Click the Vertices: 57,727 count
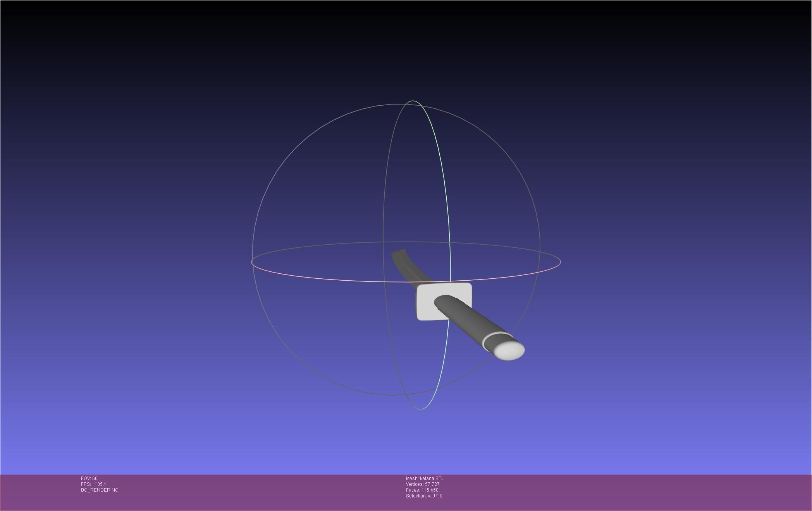This screenshot has height=511, width=812. [422, 484]
